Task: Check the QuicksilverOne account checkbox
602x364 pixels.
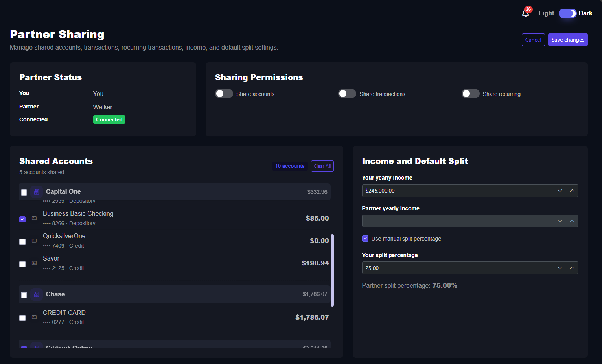Action: [22, 242]
